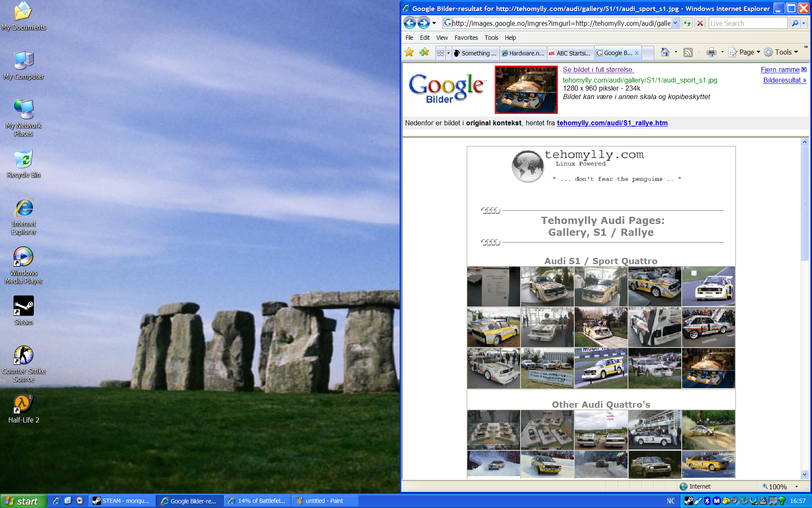The image size is (812, 508).
Task: Click the tehomylly.com globe logo
Action: tap(527, 166)
